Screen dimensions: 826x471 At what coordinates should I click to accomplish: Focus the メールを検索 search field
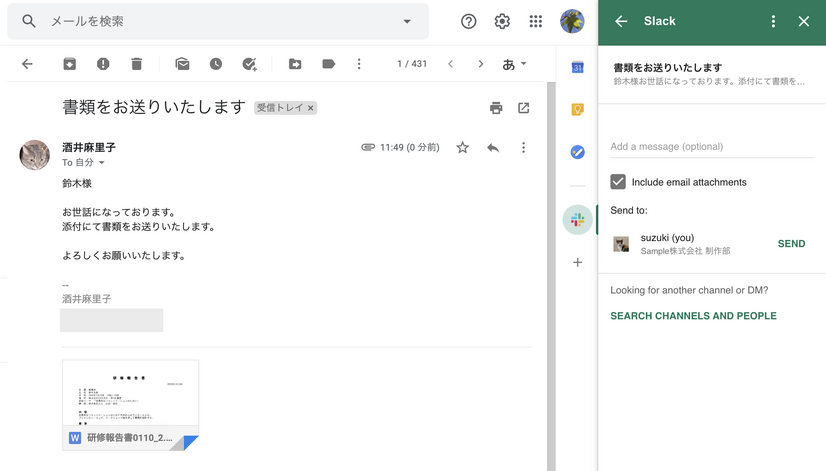tap(219, 21)
